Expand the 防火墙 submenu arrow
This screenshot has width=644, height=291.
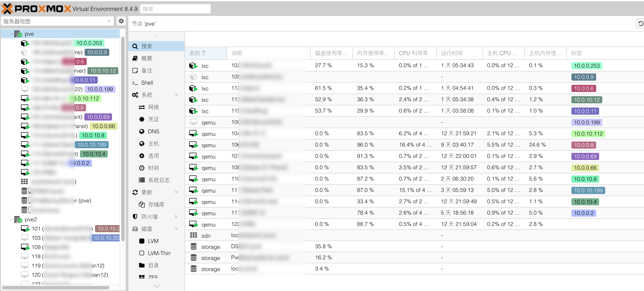click(176, 216)
